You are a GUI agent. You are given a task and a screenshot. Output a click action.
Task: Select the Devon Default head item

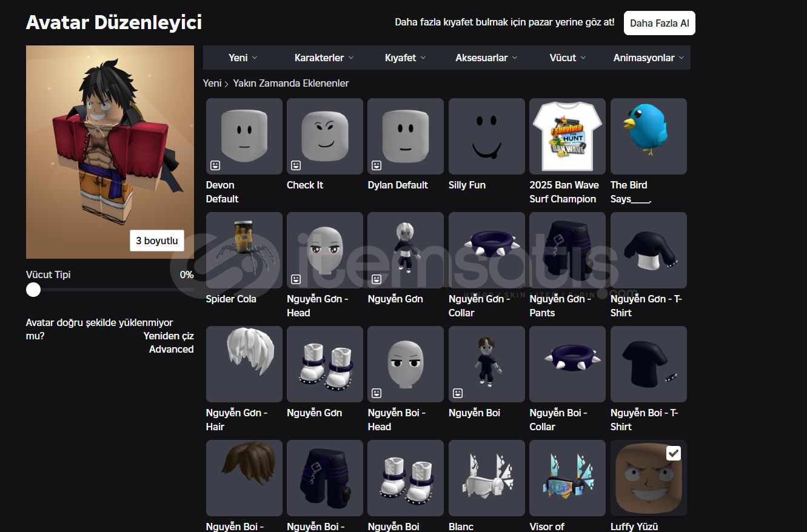244,136
